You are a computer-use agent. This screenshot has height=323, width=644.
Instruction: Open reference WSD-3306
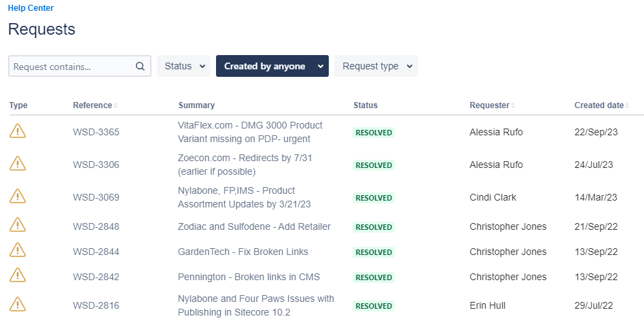pyautogui.click(x=96, y=165)
